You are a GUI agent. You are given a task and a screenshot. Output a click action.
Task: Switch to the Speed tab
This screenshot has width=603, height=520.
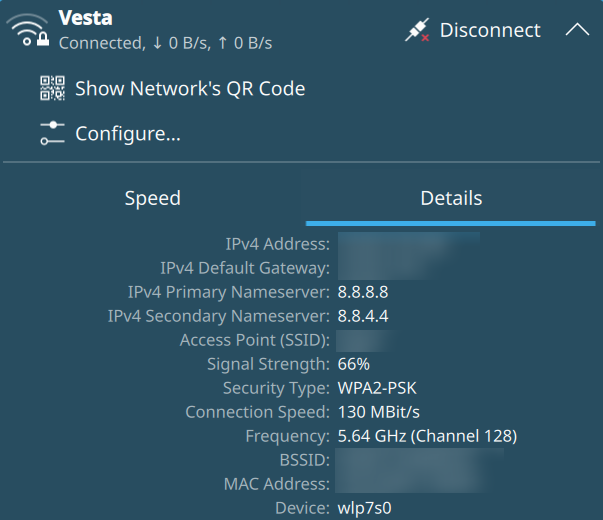[x=152, y=198]
